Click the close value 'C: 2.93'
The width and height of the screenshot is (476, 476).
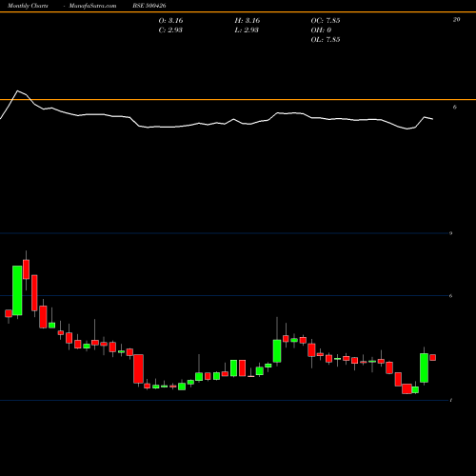tap(170, 30)
